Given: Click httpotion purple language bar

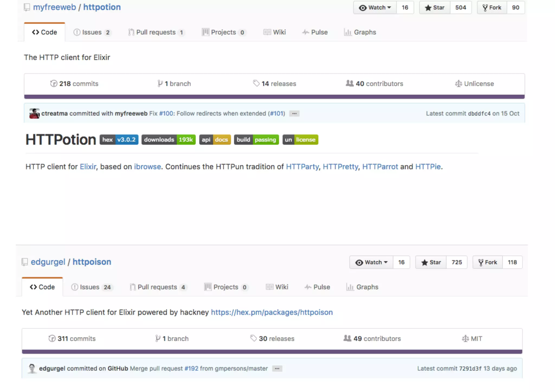Looking at the screenshot, I should point(274,97).
